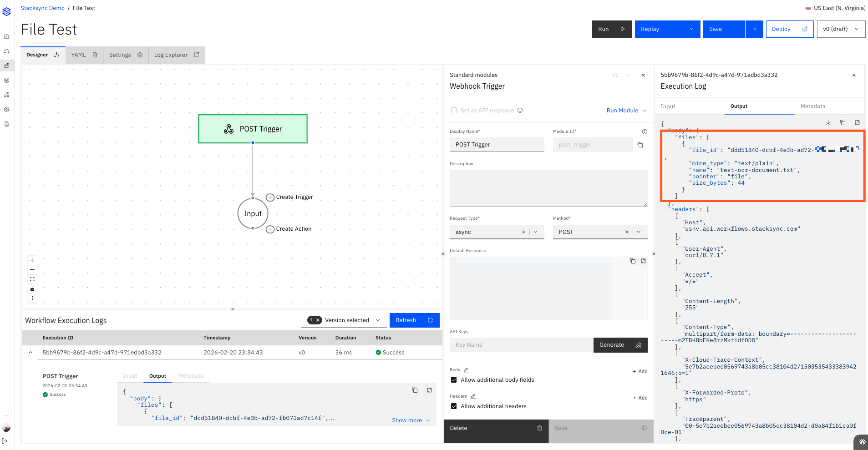Uncheck Allow additional body fields
The height and width of the screenshot is (450, 868).
click(x=454, y=380)
